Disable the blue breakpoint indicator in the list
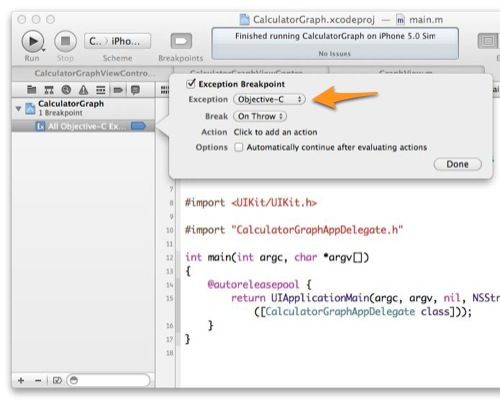The height and width of the screenshot is (400, 500). point(138,126)
